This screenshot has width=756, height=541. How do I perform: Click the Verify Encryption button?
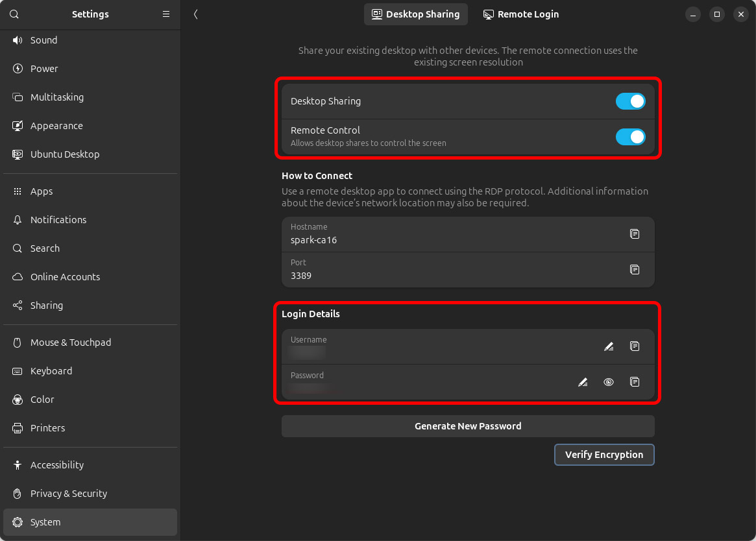point(604,455)
